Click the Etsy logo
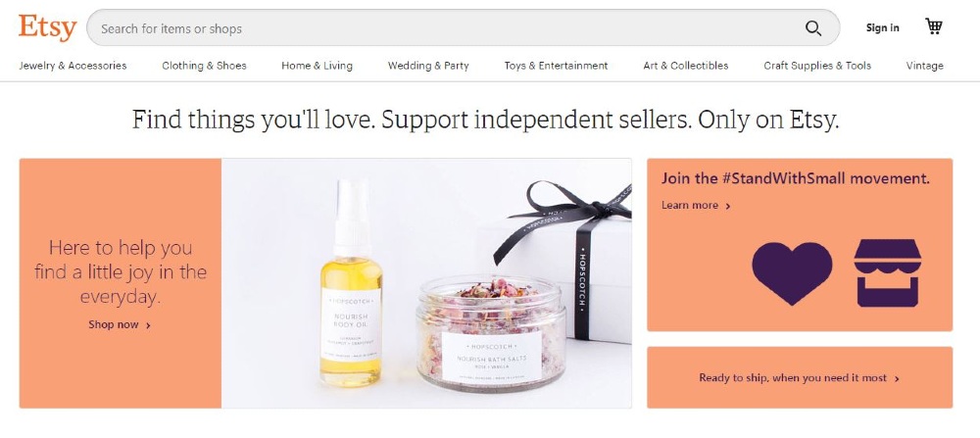 pos(47,27)
